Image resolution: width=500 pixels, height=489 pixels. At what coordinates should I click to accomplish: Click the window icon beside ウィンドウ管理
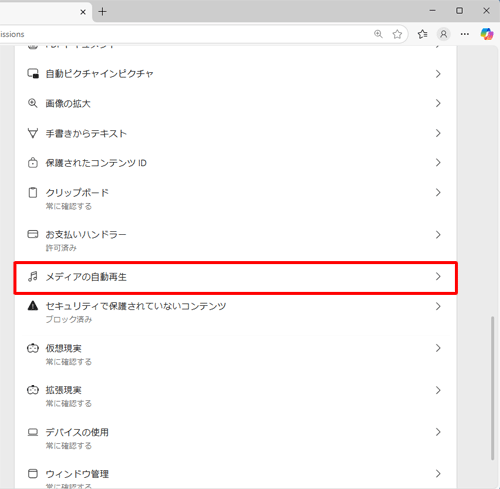pyautogui.click(x=33, y=474)
